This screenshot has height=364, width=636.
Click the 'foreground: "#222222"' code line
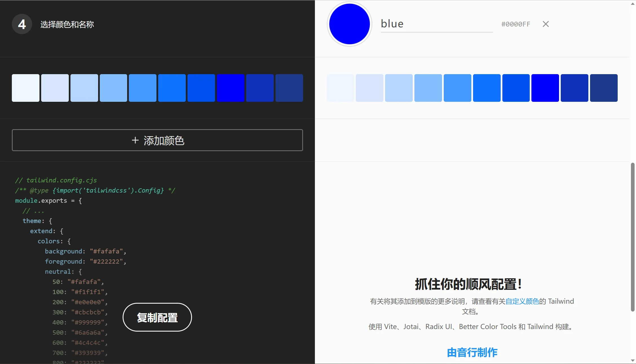tap(85, 261)
